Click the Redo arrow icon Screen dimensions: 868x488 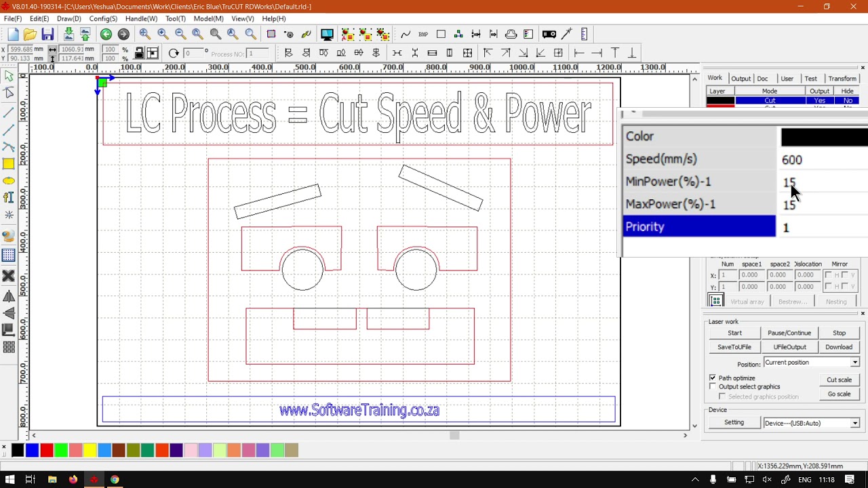click(123, 35)
